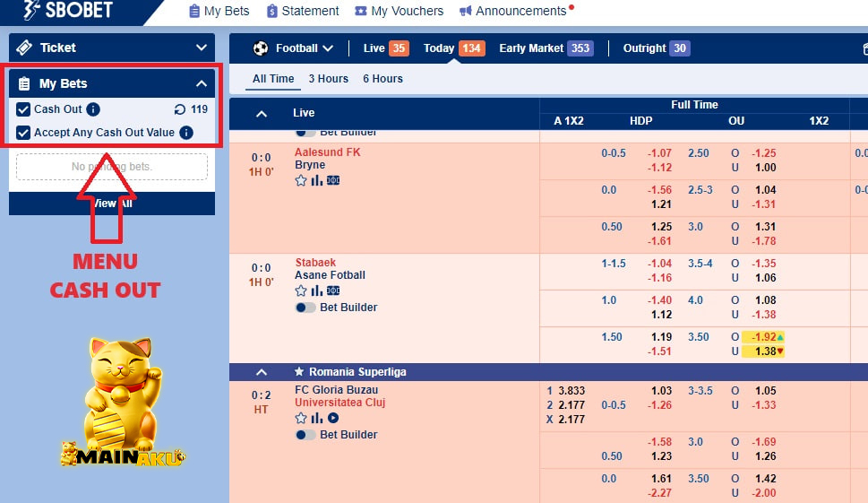Open My Vouchers page

tap(400, 11)
